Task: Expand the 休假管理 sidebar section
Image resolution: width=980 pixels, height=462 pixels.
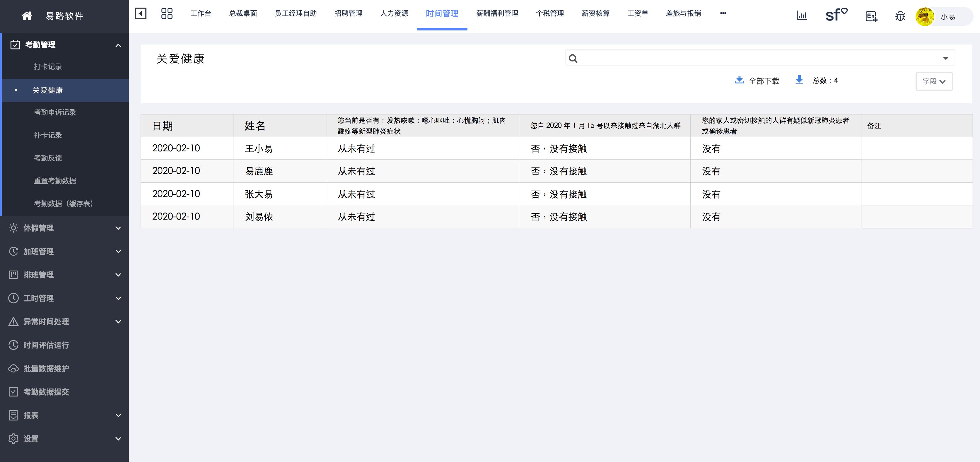Action: pos(118,228)
